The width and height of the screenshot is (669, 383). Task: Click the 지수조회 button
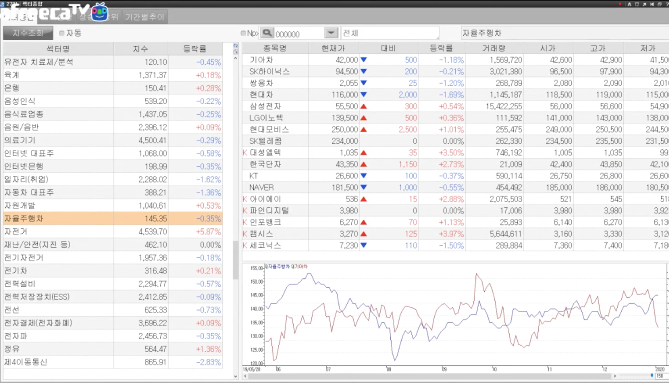pos(28,33)
